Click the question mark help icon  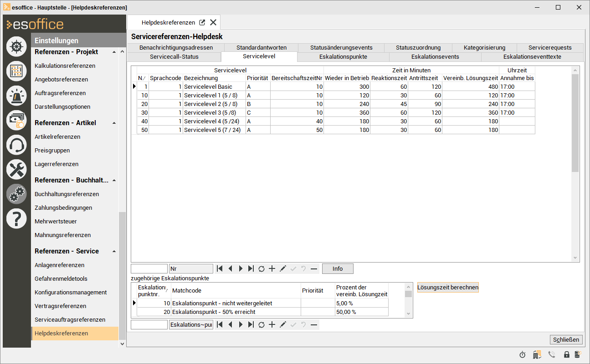16,219
